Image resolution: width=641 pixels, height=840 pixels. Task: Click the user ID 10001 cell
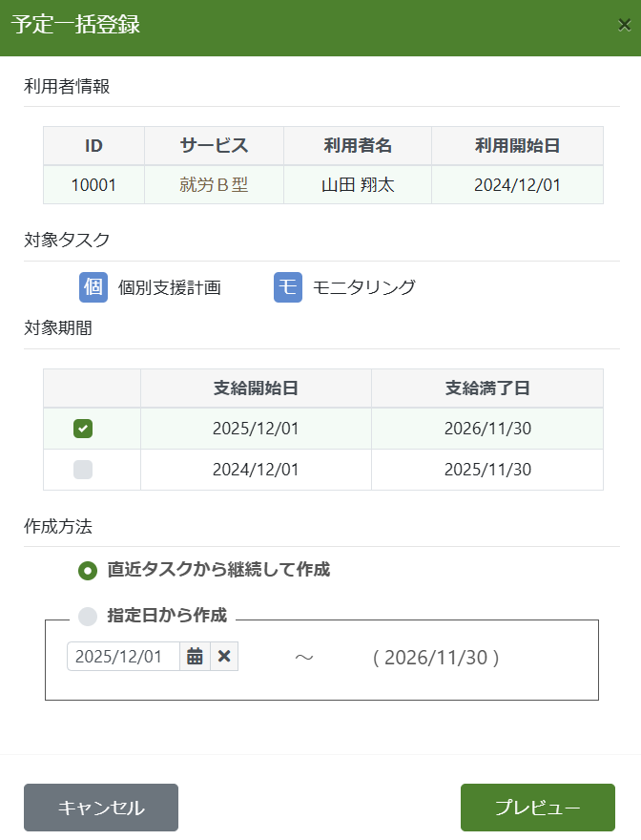click(x=93, y=185)
